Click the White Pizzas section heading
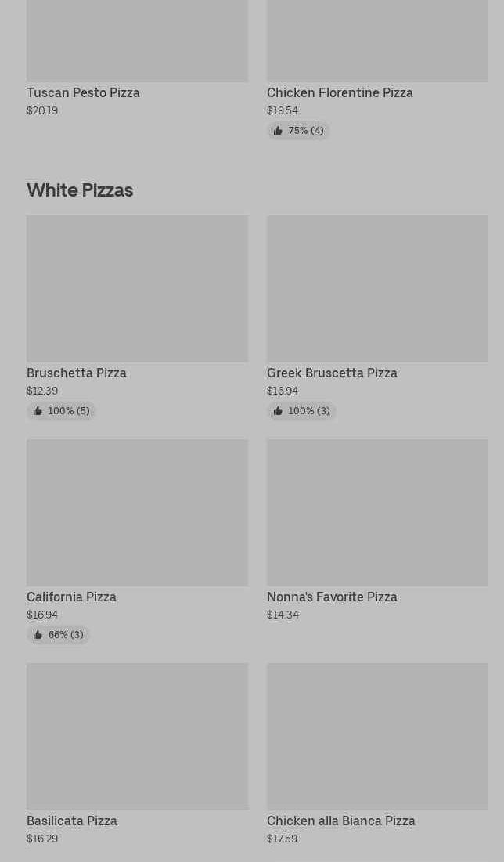The width and height of the screenshot is (504, 862). point(80,189)
